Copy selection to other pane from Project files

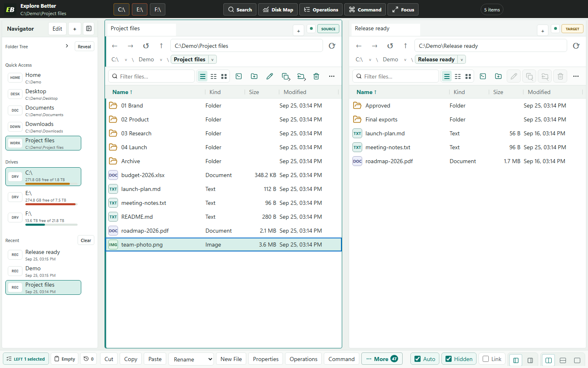286,76
